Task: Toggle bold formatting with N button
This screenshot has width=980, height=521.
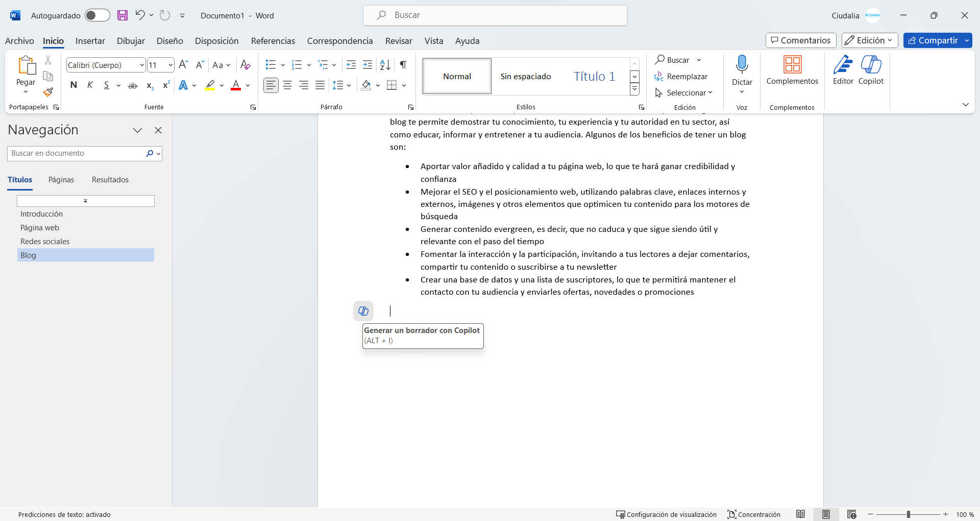Action: coord(73,85)
